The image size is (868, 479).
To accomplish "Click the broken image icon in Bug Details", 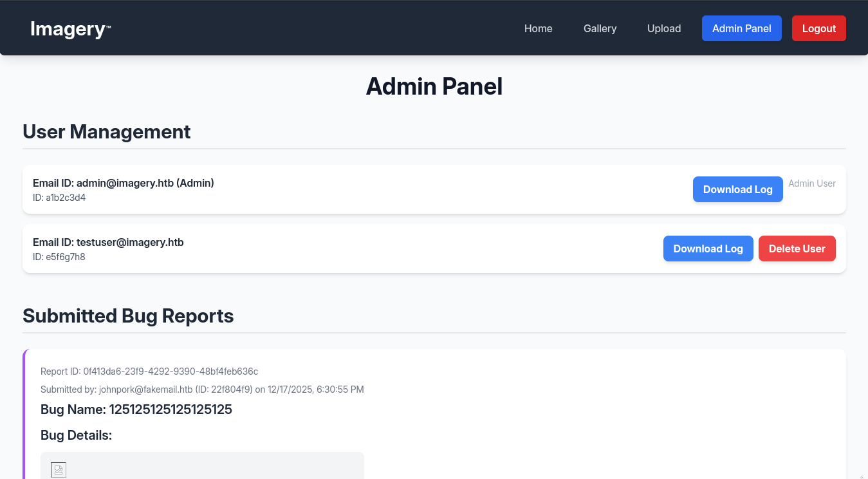I will coord(59,470).
